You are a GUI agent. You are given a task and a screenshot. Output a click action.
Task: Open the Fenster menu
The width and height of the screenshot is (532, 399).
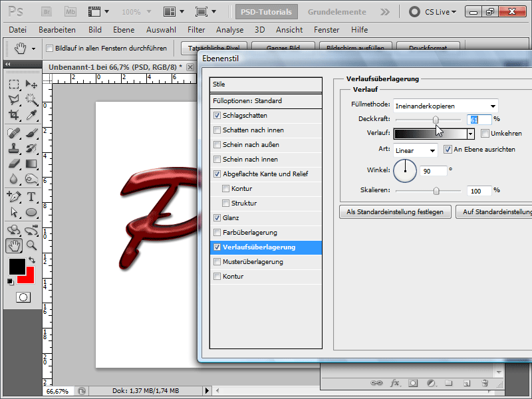(327, 30)
